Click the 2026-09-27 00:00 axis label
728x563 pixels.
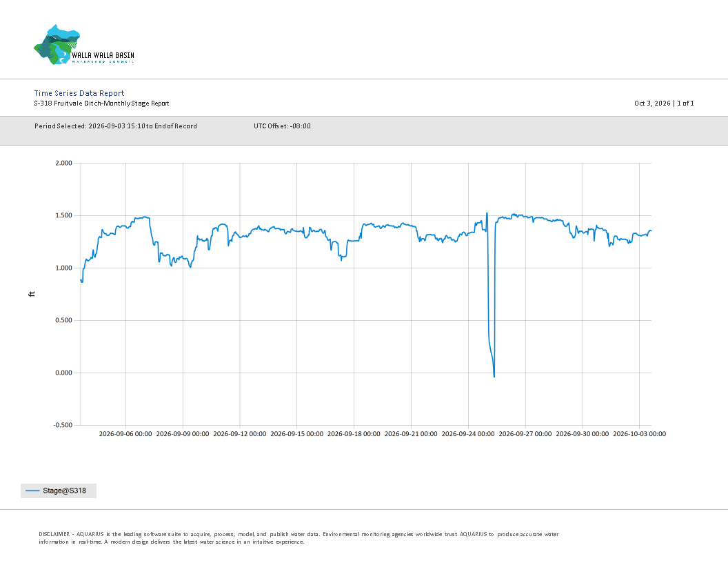[x=525, y=434]
